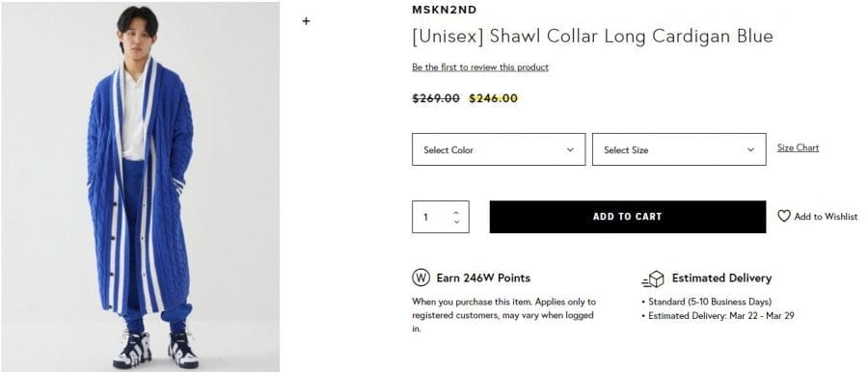
Task: Click the Select Size chevron arrow
Action: (x=750, y=150)
